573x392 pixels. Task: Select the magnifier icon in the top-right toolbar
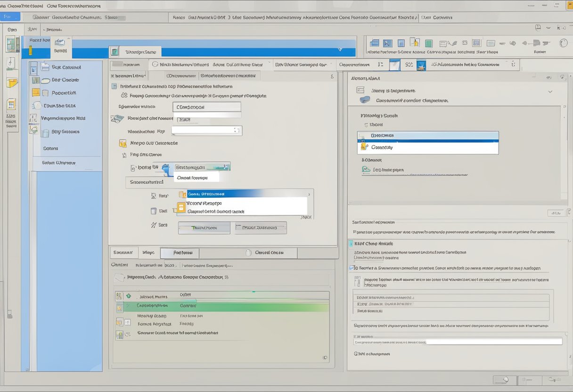coord(564,42)
